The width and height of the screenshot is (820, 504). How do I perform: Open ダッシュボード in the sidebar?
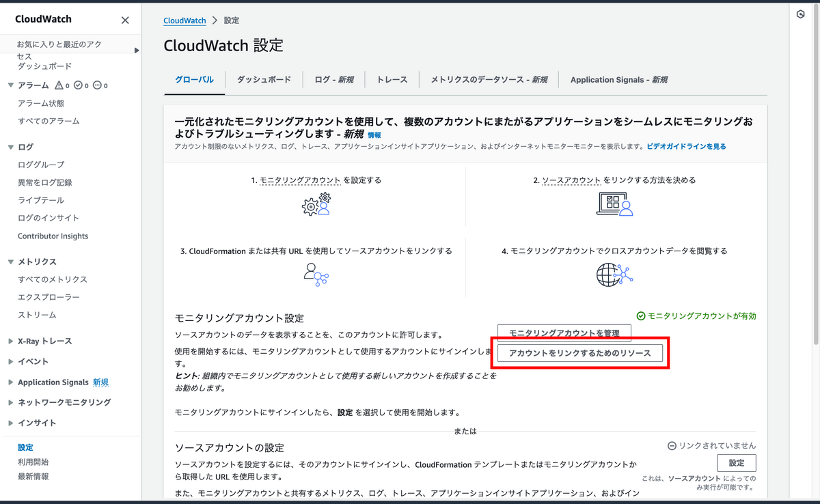tap(44, 66)
